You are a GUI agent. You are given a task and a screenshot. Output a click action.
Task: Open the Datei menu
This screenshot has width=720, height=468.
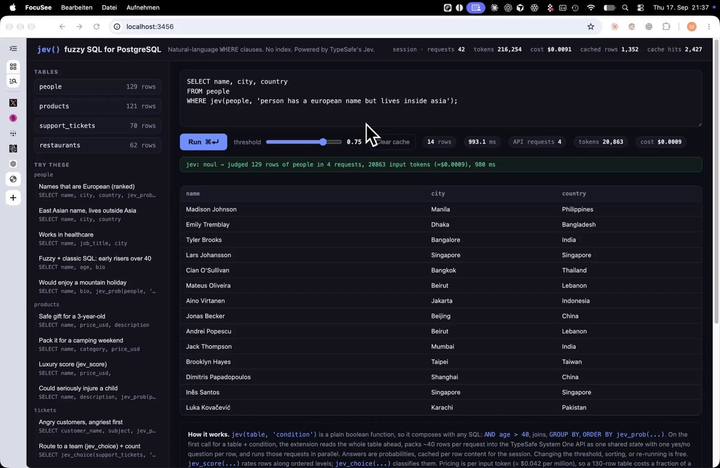click(x=109, y=7)
